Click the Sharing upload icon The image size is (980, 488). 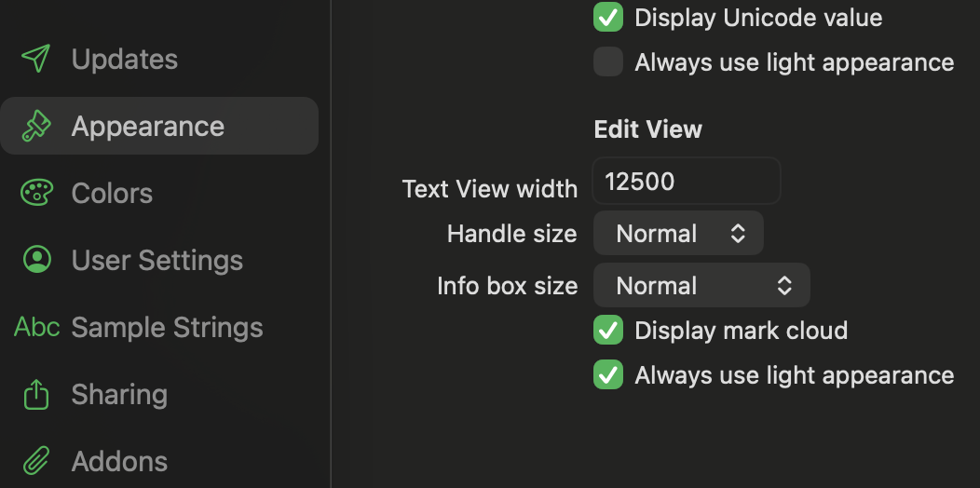36,394
